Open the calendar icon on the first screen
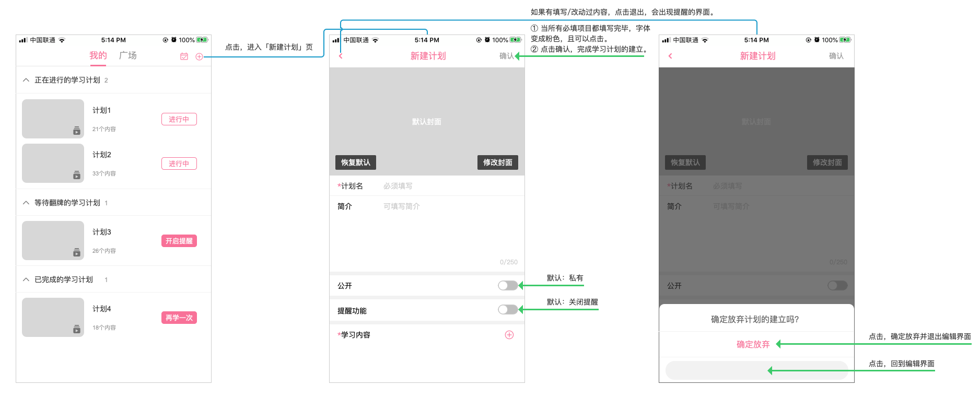The image size is (980, 397). 184,56
